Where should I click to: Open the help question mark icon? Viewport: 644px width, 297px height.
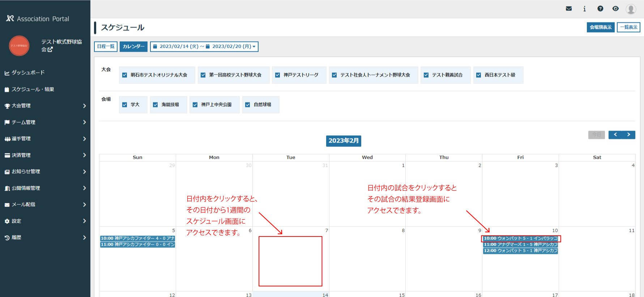[600, 9]
